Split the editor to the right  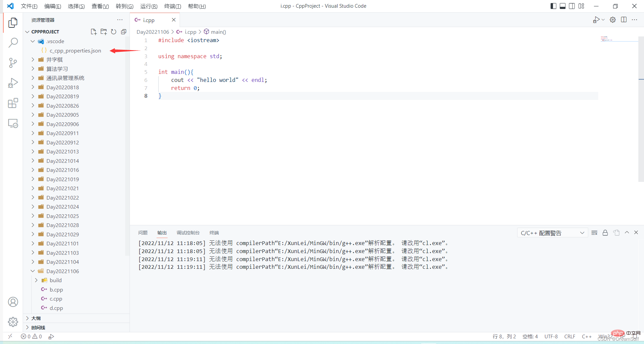tap(624, 20)
